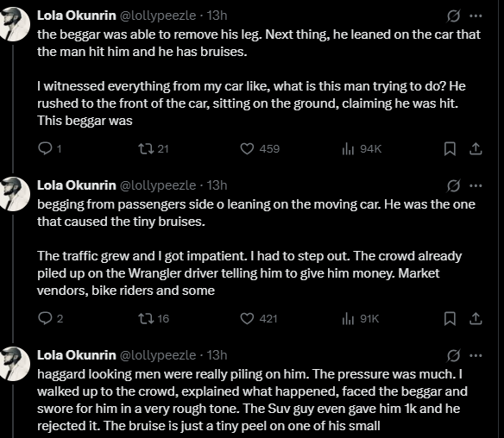Like the tweet with 421 likes
Viewport: 504px width, 438px height.
(x=258, y=318)
